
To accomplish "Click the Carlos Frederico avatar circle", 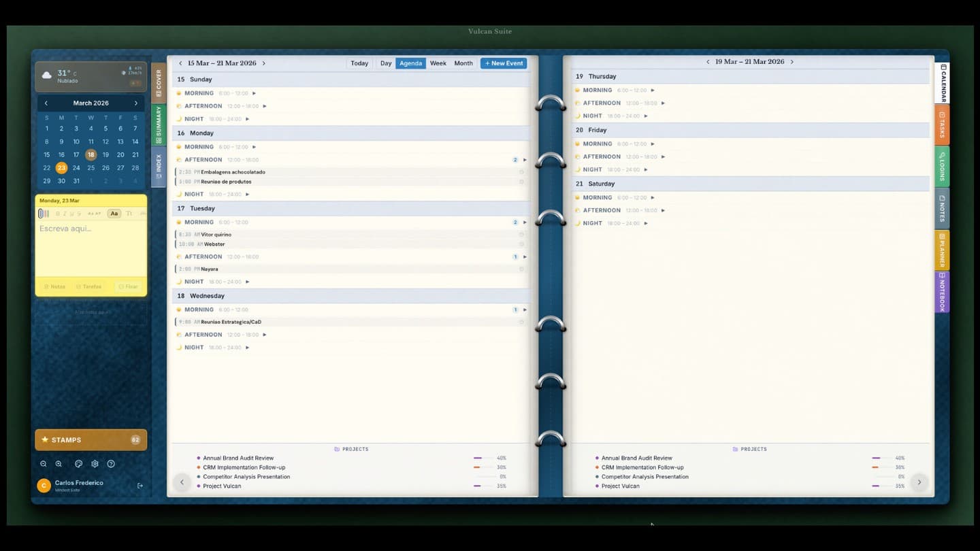I will [44, 485].
